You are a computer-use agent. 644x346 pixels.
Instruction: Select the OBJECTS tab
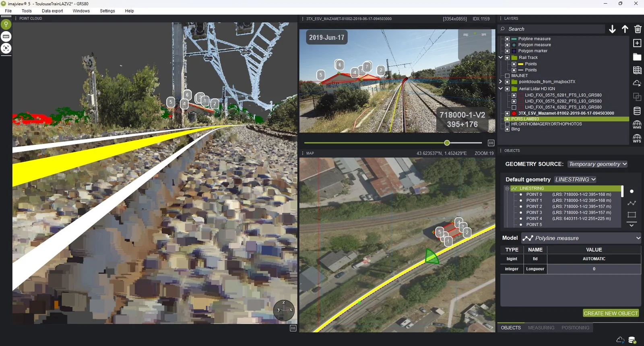point(511,328)
